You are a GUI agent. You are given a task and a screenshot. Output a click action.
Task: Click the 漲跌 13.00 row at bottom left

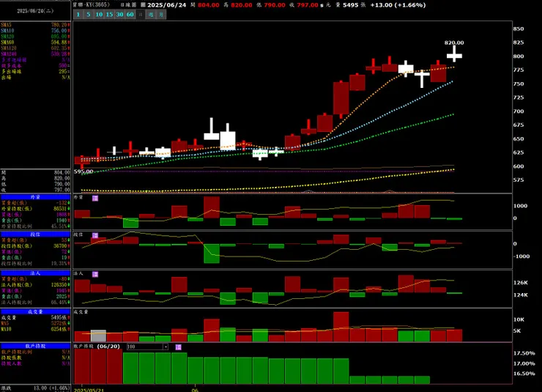35,388
